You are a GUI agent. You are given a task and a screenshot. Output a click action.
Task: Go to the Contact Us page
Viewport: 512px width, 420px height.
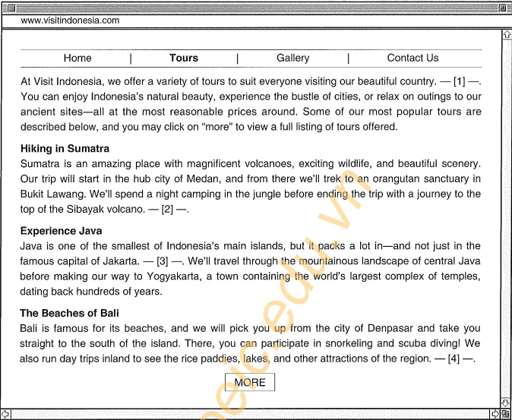pos(412,58)
